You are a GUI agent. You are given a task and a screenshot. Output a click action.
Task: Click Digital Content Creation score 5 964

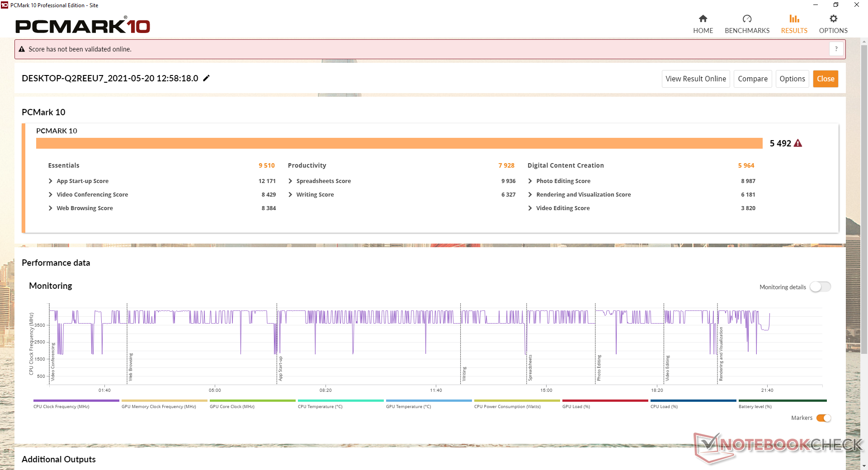coord(746,165)
